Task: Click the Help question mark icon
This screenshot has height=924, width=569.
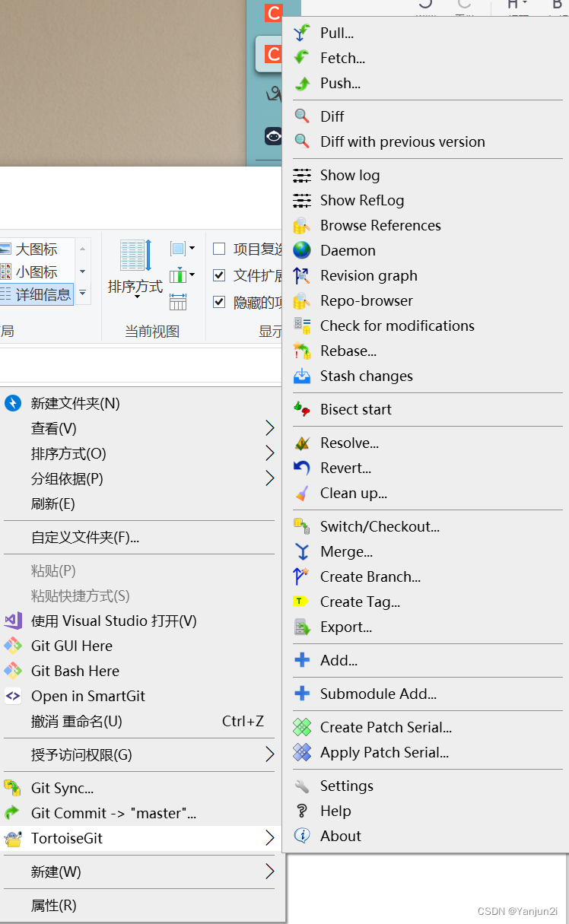Action: tap(302, 811)
